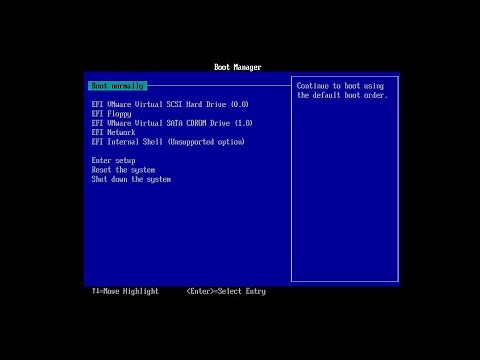Choose EFI VMware Virtual SCSI Hard Drive (0.0)
This screenshot has width=480, height=360.
170,104
